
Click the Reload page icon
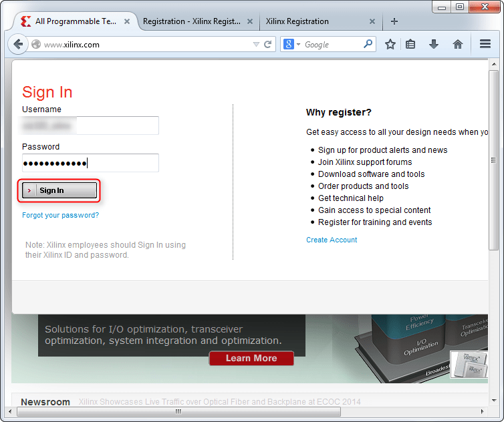(x=268, y=45)
